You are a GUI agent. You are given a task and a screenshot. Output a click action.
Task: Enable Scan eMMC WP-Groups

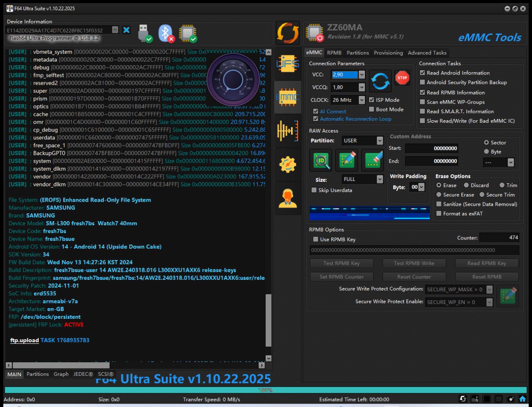click(422, 102)
